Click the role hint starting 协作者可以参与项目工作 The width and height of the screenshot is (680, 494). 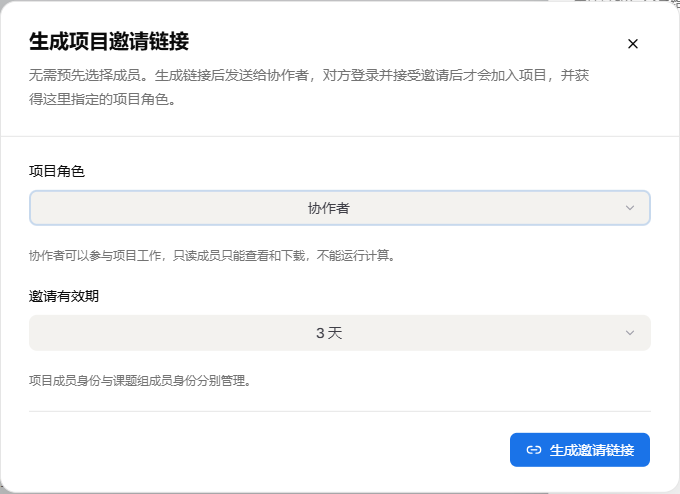click(212, 255)
